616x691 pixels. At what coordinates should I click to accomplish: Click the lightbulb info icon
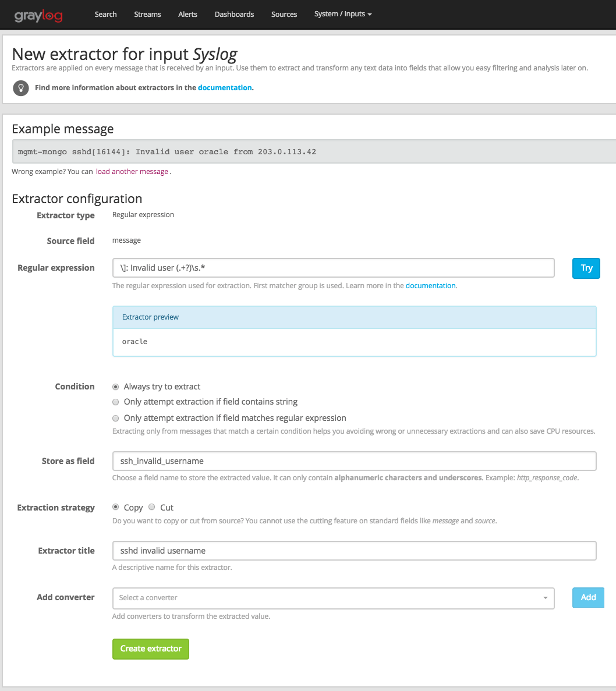21,88
